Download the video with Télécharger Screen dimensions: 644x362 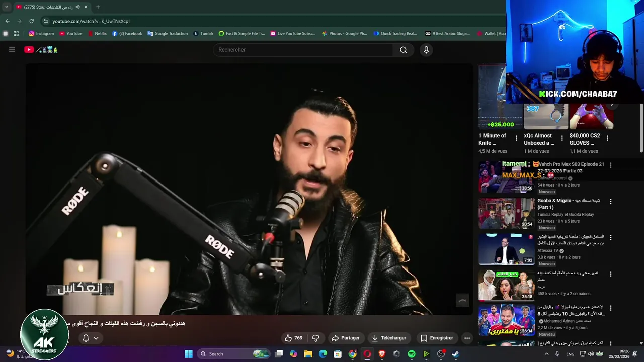[x=389, y=338]
